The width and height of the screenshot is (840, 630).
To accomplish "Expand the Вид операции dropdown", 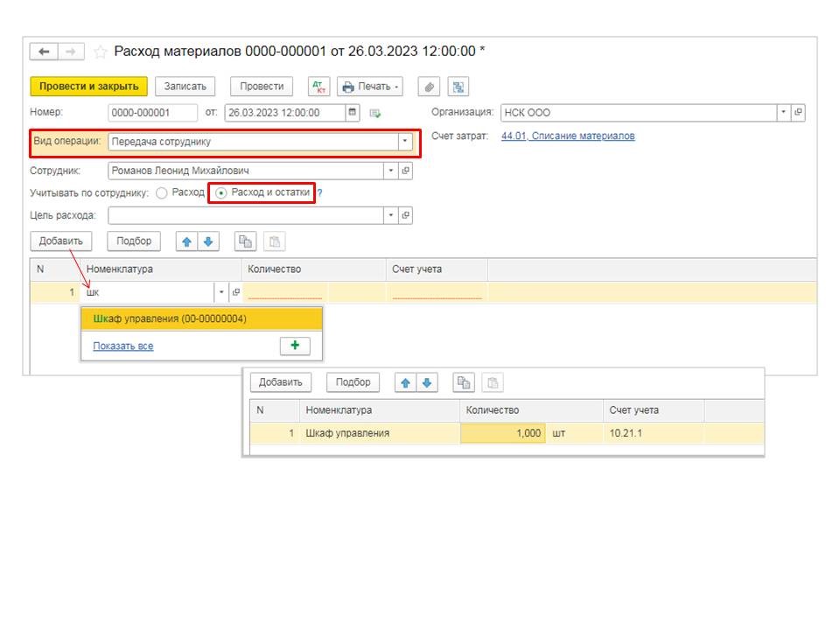I will point(405,142).
